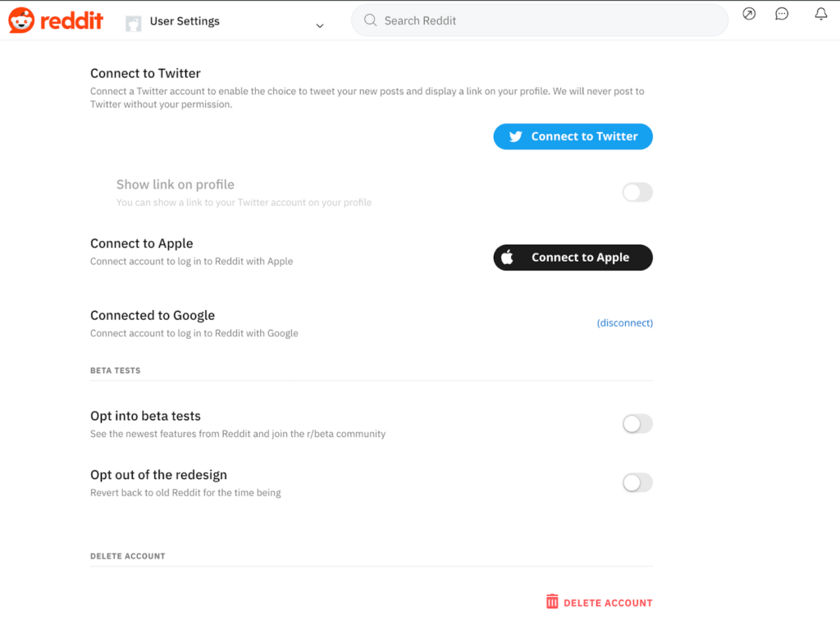Viewport: 840px width, 634px height.
Task: Open Reddit chat messages icon
Action: [x=782, y=14]
